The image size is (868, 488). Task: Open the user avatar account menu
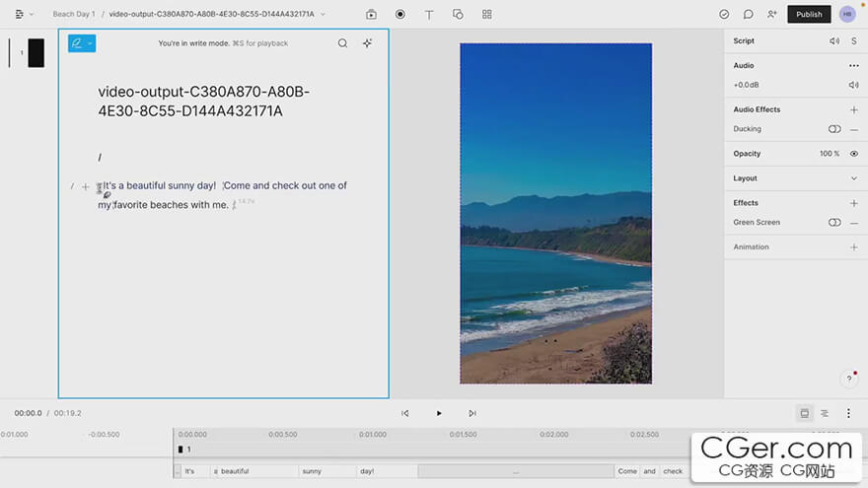(847, 15)
